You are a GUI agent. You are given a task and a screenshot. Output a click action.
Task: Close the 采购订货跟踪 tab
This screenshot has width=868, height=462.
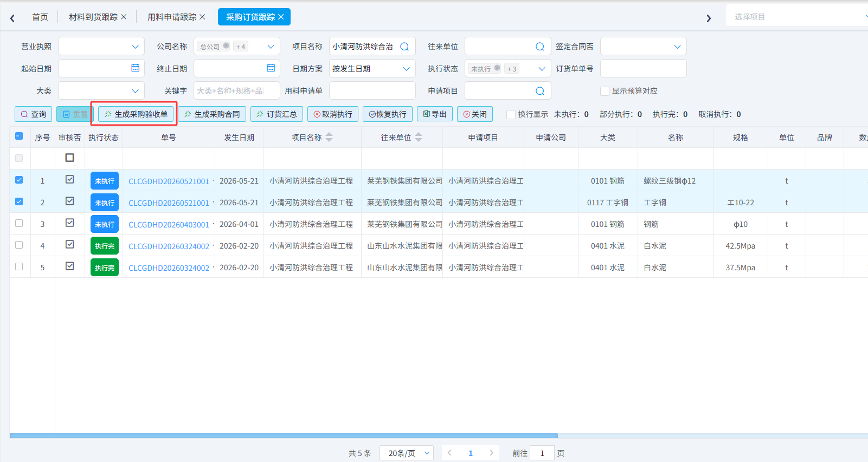tap(281, 17)
